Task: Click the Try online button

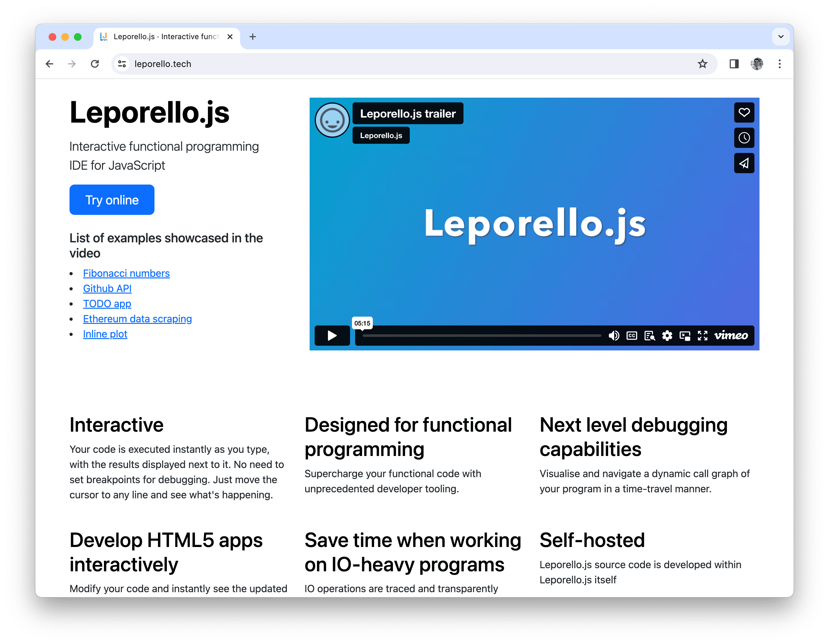Action: click(x=112, y=200)
